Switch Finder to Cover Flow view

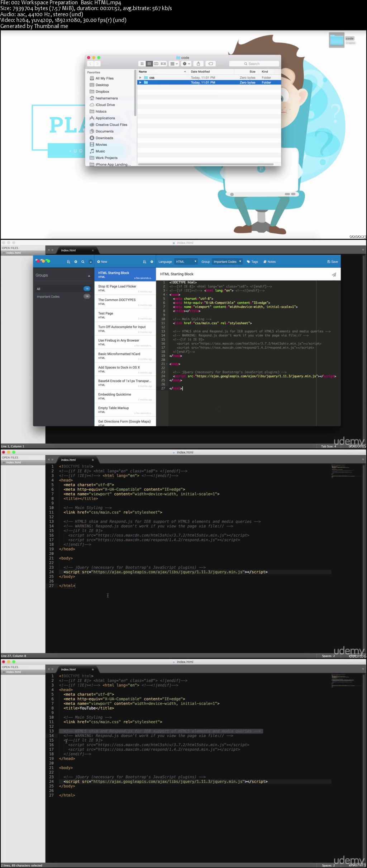163,64
